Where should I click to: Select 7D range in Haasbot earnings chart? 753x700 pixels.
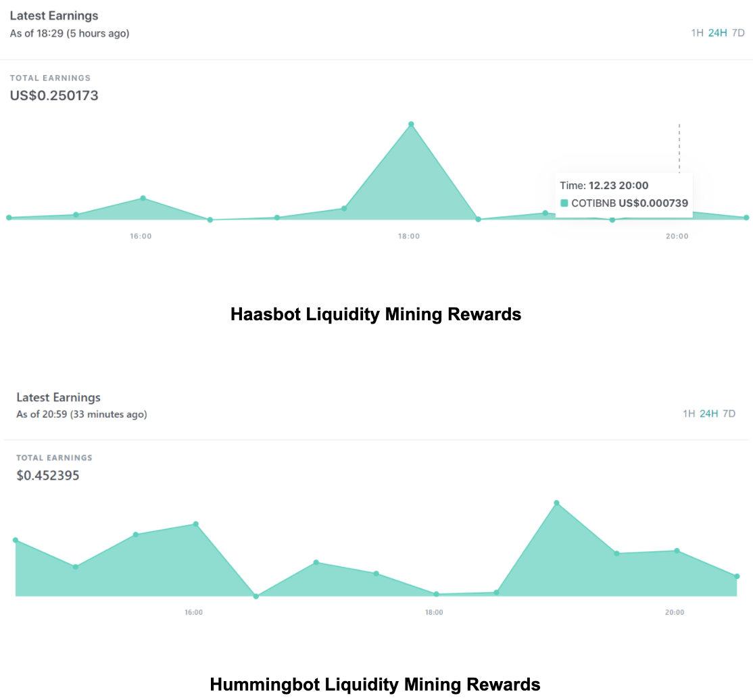point(738,33)
